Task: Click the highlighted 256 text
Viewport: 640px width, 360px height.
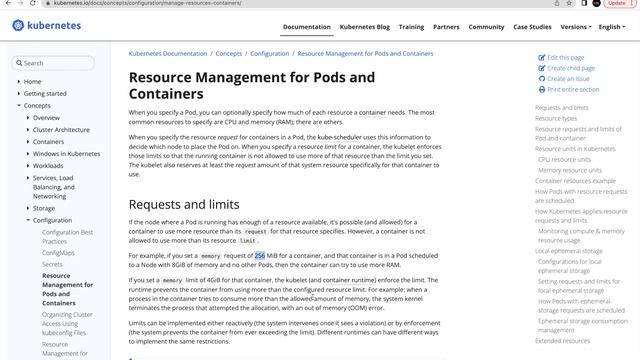Action: coord(260,256)
